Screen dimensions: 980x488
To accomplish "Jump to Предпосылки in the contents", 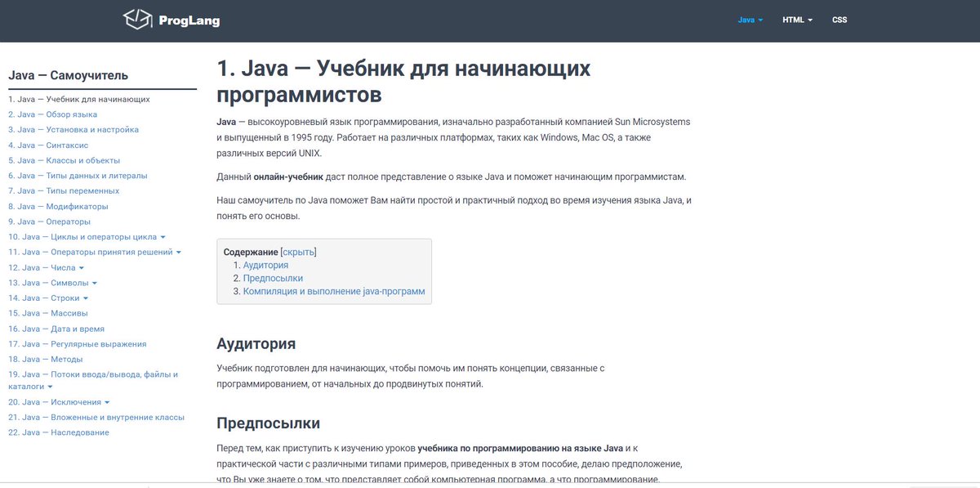I will pyautogui.click(x=273, y=278).
